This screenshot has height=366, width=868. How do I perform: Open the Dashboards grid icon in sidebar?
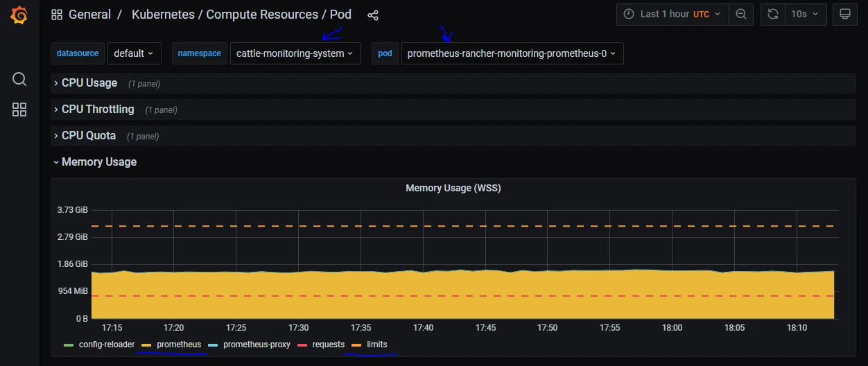tap(19, 110)
